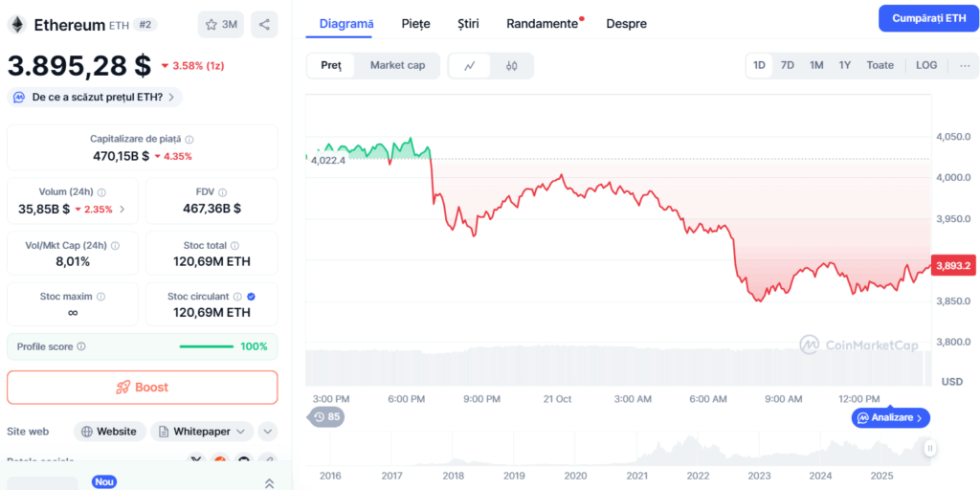Switch to candlestick chart view

click(512, 66)
